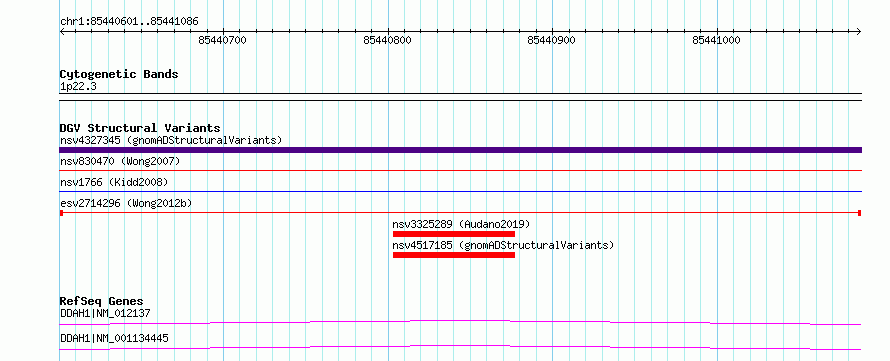
Task: Click the left arrowhead of the ruler
Action: 62,31
